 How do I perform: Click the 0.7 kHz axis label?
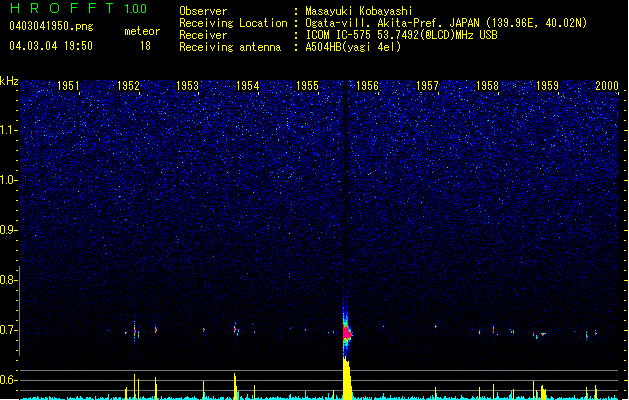[x=8, y=330]
